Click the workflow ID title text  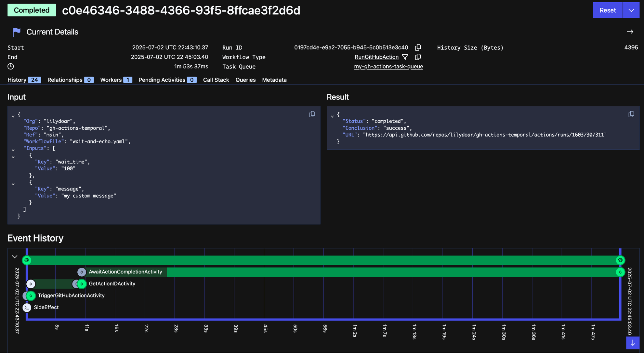[x=181, y=10]
